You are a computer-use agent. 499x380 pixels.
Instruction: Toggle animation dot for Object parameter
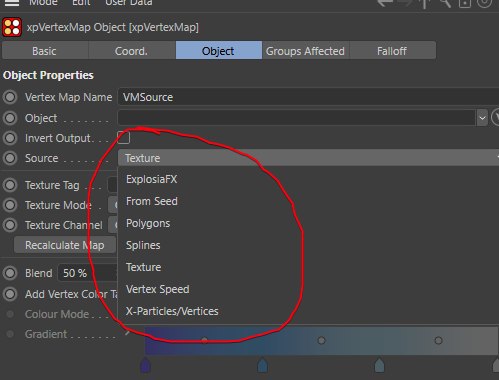(10, 118)
